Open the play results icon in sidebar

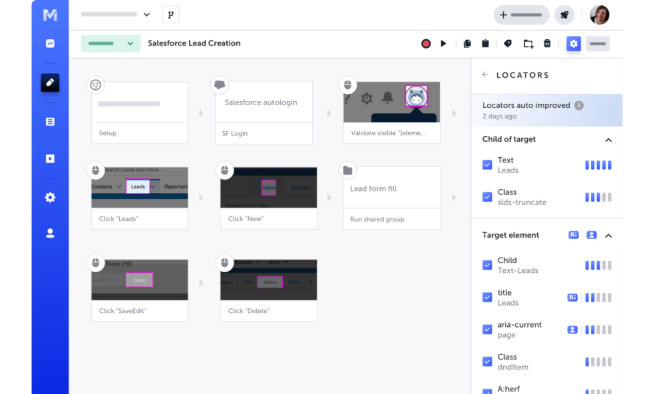coord(50,158)
